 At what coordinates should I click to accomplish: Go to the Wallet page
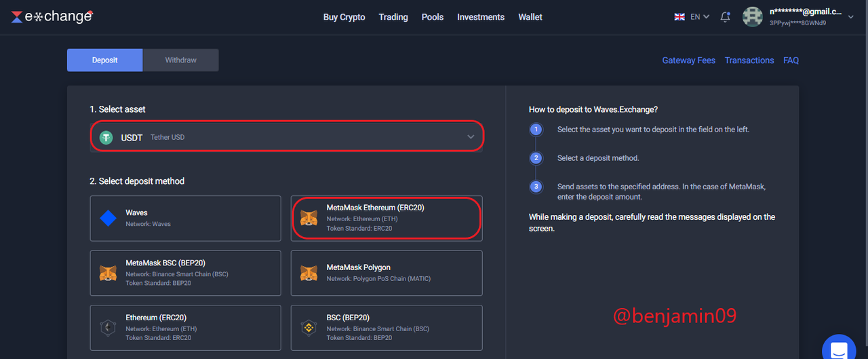(x=530, y=17)
